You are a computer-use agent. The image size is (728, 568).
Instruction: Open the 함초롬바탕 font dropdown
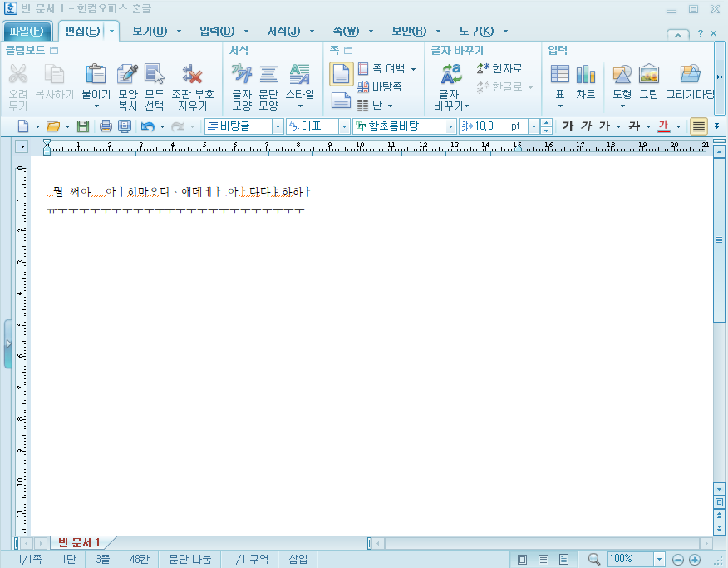[450, 126]
